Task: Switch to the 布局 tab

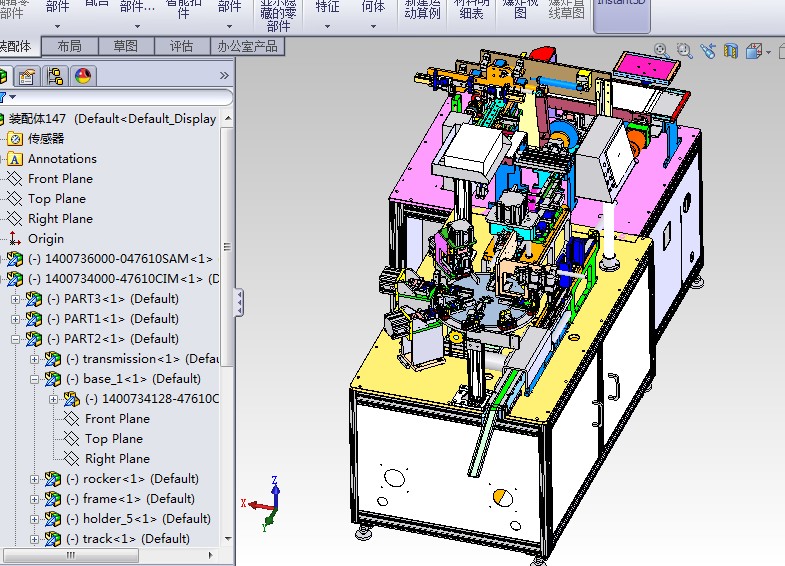Action: pos(70,46)
